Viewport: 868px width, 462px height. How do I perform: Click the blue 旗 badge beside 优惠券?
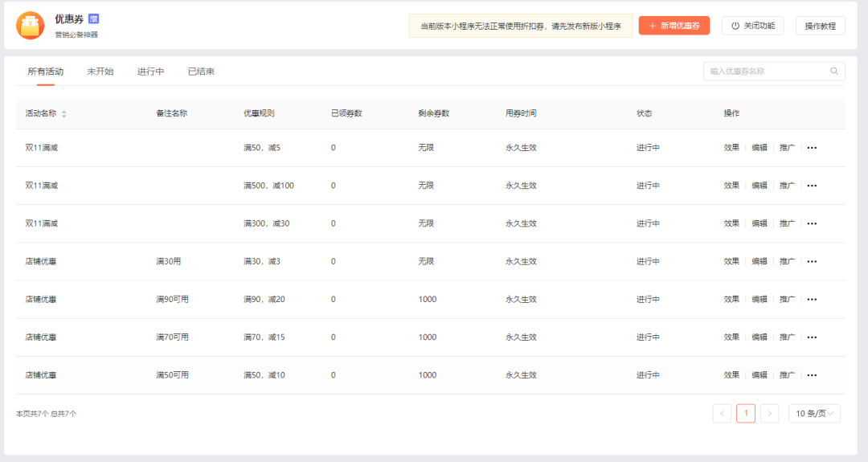pos(93,18)
